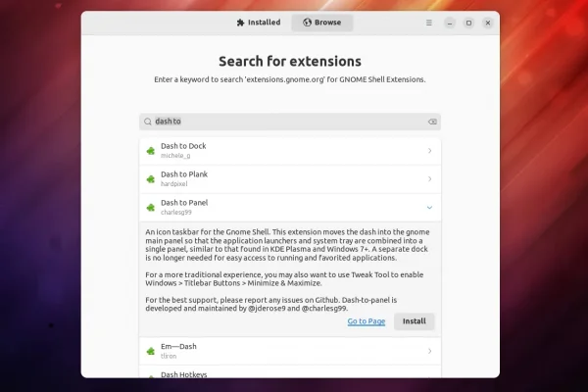Click the Dash to Dock puzzle icon
The image size is (588, 392).
click(x=151, y=151)
